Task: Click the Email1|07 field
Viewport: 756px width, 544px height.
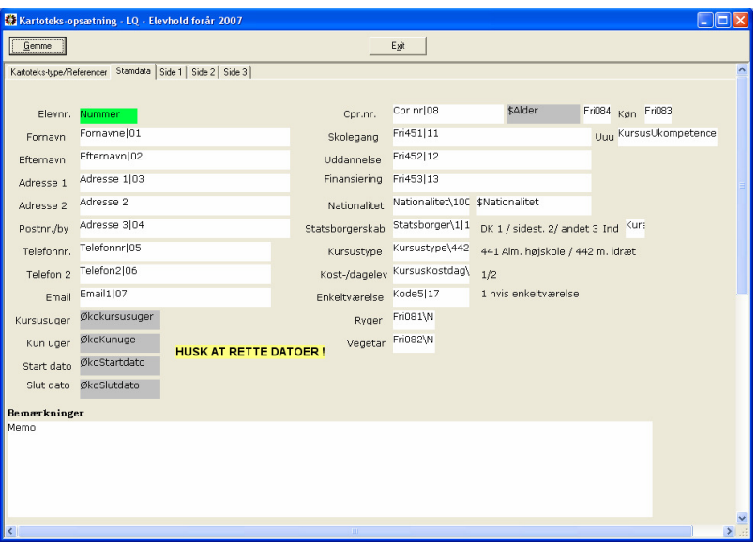Action: [175, 297]
